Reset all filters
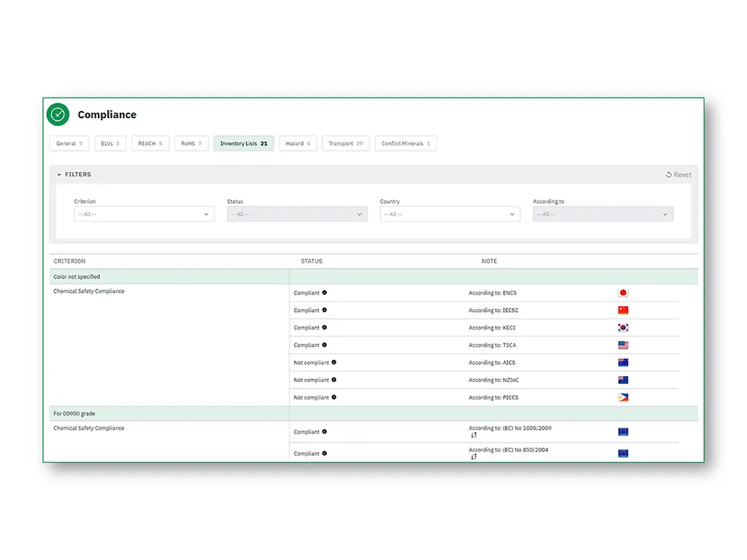This screenshot has height=560, width=747. 678,175
